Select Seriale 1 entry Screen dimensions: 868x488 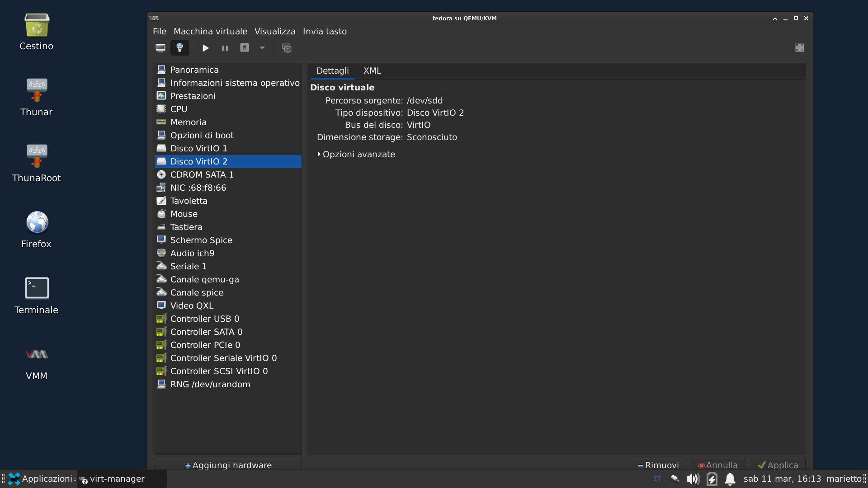coord(228,267)
